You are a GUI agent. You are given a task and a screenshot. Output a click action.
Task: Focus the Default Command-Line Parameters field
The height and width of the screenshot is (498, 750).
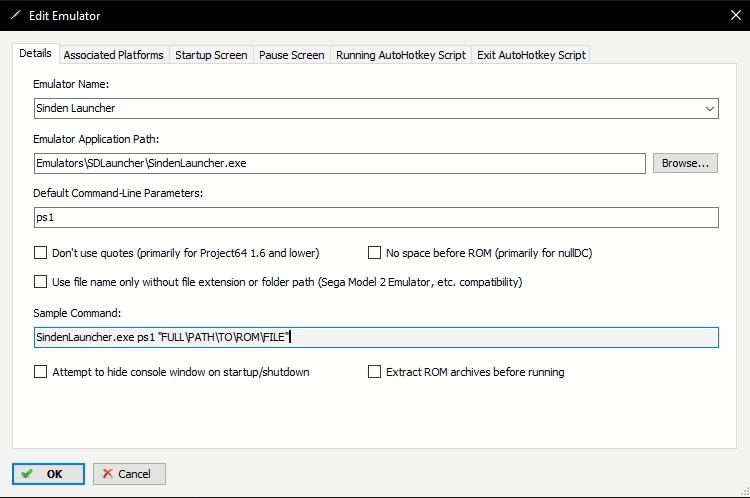375,218
